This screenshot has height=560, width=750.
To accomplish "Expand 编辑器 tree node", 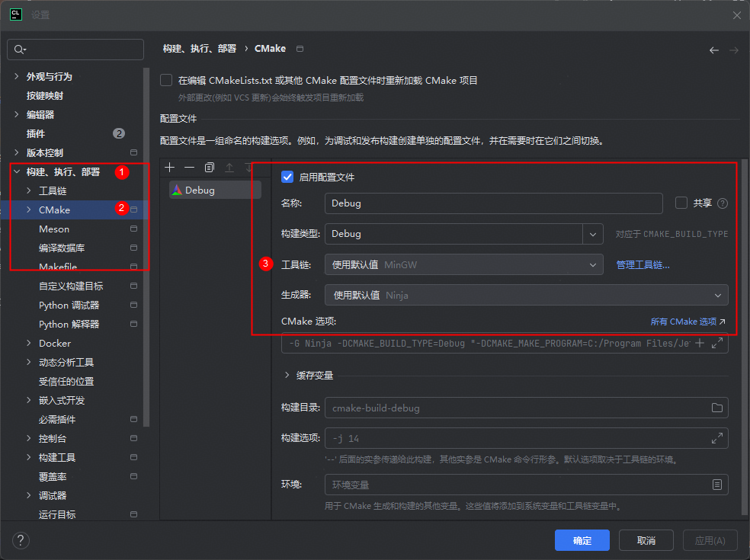I will (x=17, y=114).
